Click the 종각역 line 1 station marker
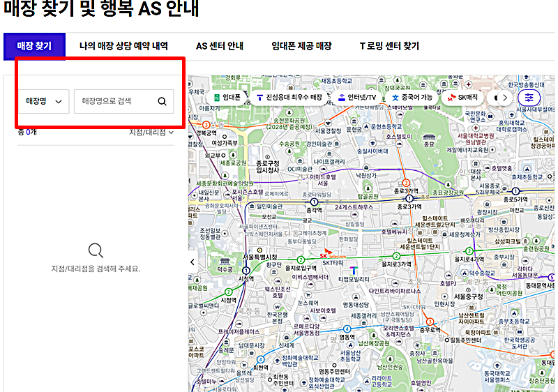The width and height of the screenshot is (558, 392). tap(314, 202)
